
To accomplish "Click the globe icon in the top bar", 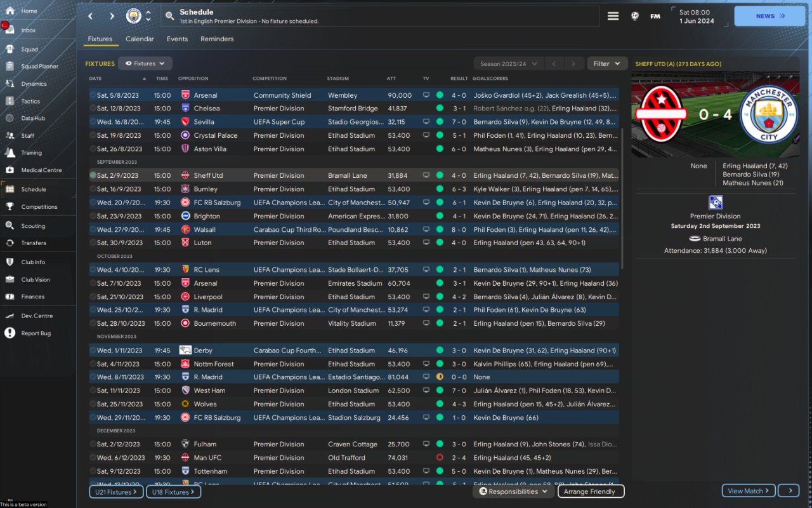I will tap(634, 16).
